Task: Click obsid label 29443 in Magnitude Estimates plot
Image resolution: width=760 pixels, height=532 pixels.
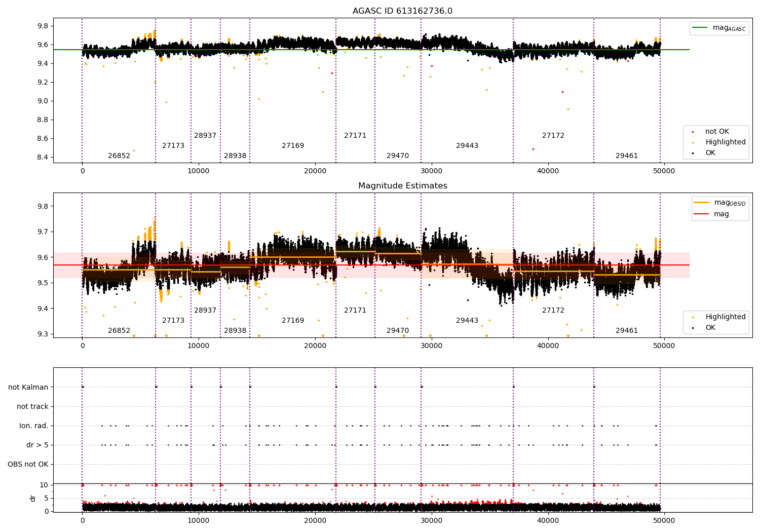Action: (467, 321)
